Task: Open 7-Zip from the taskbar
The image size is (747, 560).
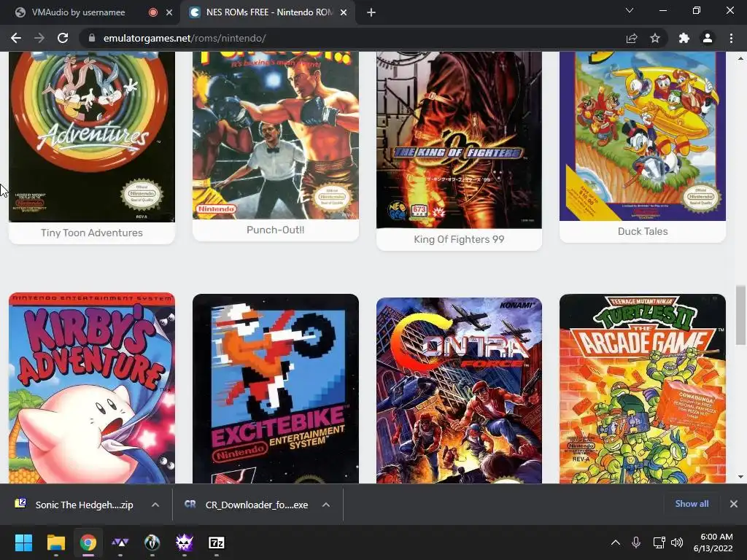Action: coord(216,542)
